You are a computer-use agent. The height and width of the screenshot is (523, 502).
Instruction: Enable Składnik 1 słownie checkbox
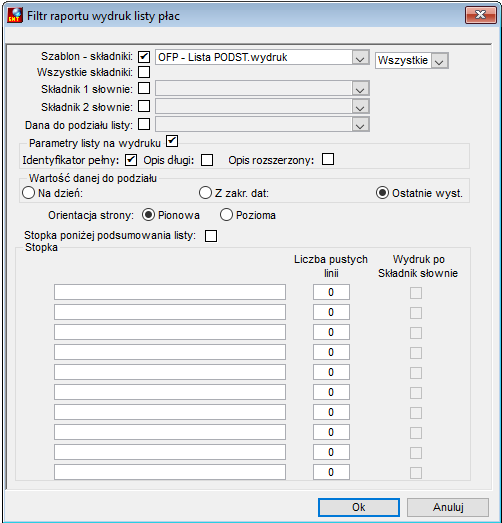tap(144, 88)
